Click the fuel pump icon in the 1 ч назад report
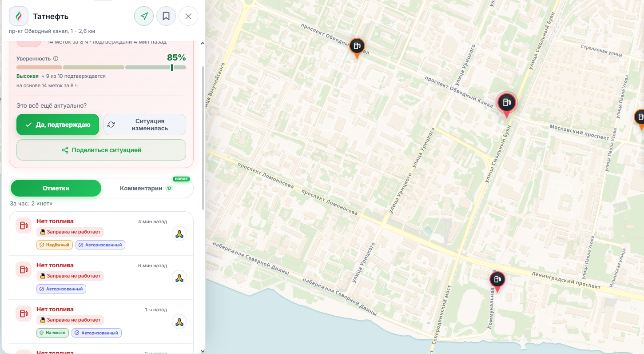Image resolution: width=644 pixels, height=354 pixels. click(23, 314)
